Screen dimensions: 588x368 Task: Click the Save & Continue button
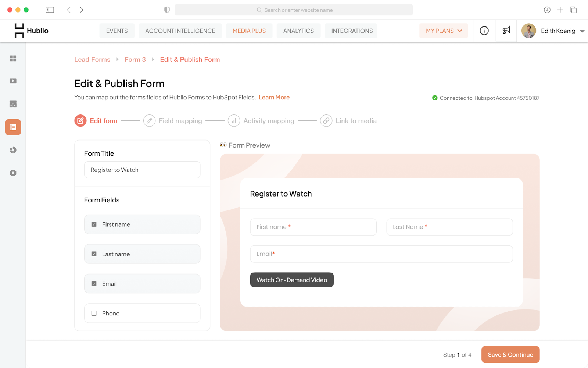coord(510,355)
